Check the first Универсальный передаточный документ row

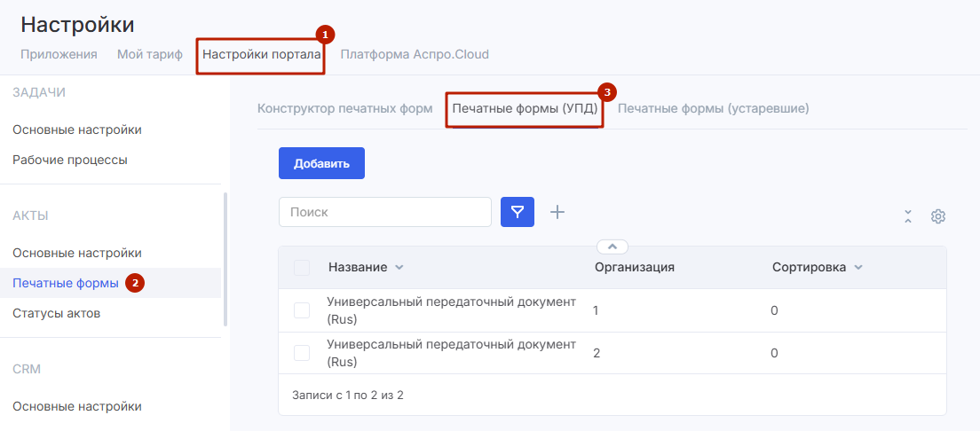tap(302, 310)
